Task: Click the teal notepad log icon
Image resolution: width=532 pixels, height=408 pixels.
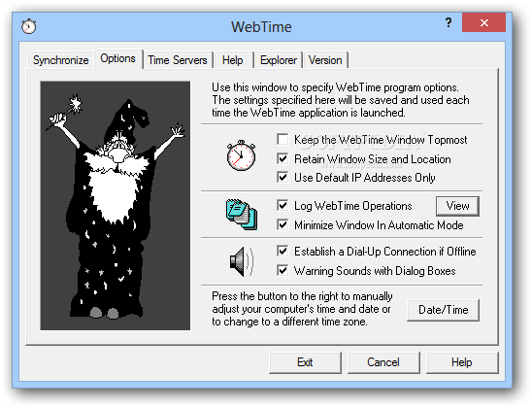Action: [x=242, y=215]
